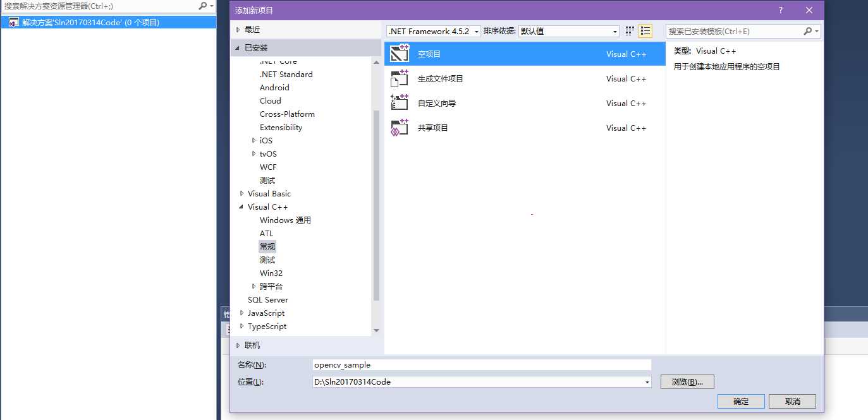Select the 生成文件项目 template icon
Image resolution: width=868 pixels, height=420 pixels.
tap(400, 78)
